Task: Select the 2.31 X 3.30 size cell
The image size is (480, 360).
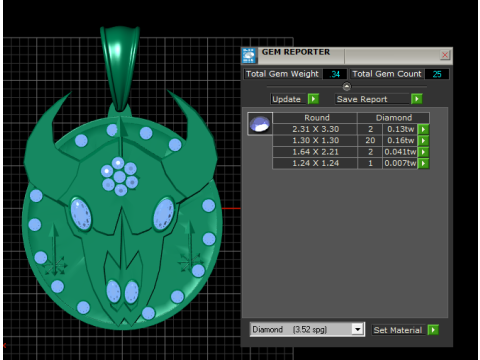Action: coord(315,129)
